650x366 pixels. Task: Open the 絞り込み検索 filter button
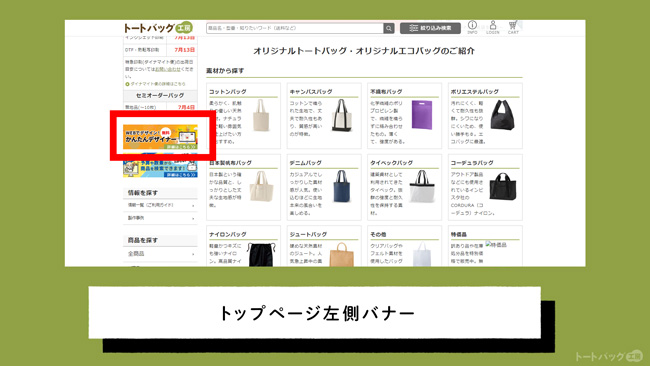click(x=430, y=28)
